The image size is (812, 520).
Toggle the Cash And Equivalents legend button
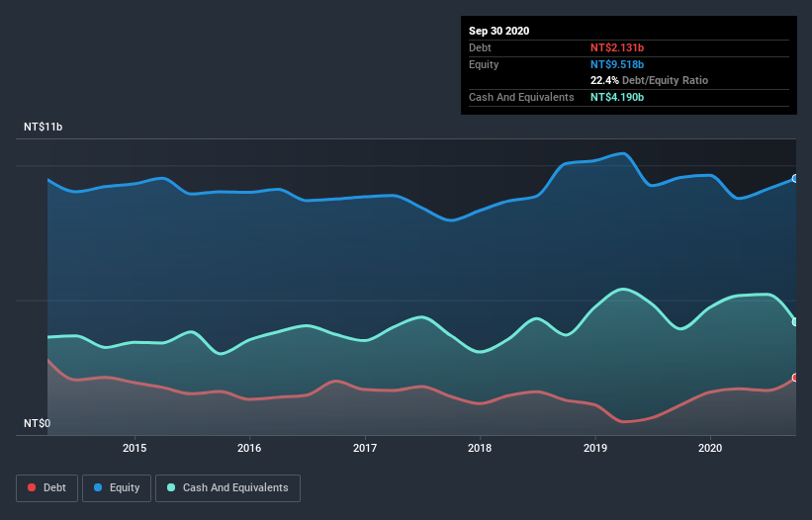click(x=227, y=488)
